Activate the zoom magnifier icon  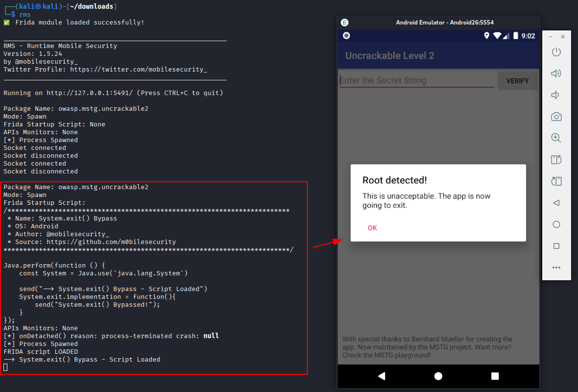556,138
